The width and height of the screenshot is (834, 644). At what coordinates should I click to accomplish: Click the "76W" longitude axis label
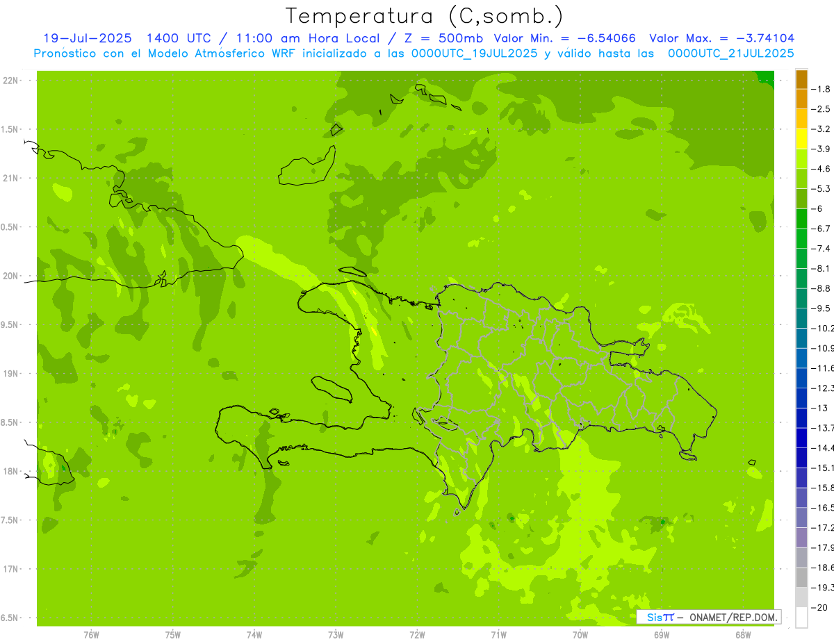click(x=91, y=635)
